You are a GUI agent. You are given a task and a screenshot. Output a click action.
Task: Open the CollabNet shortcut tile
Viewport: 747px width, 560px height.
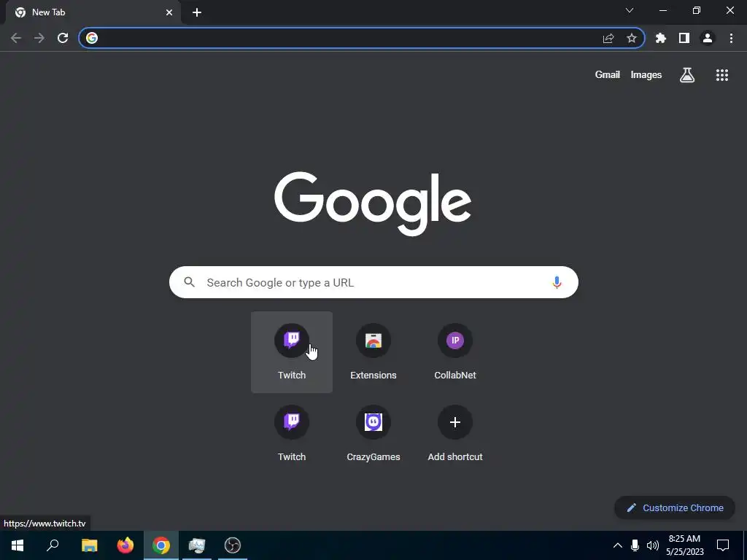(x=455, y=352)
